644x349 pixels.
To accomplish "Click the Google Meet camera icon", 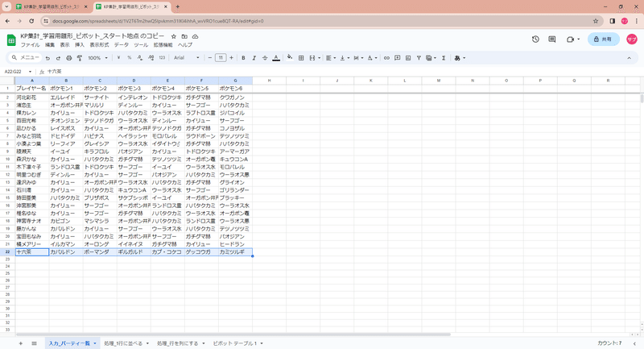I will (x=570, y=39).
